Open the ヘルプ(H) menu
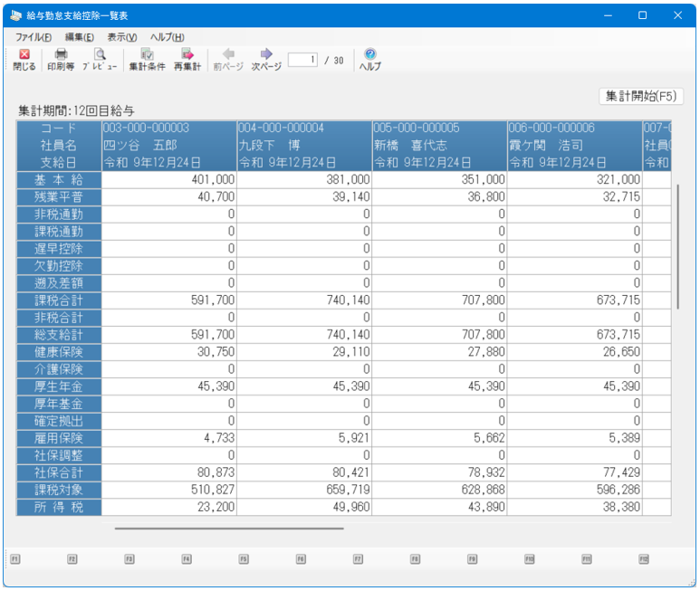The width and height of the screenshot is (700, 591). [167, 37]
